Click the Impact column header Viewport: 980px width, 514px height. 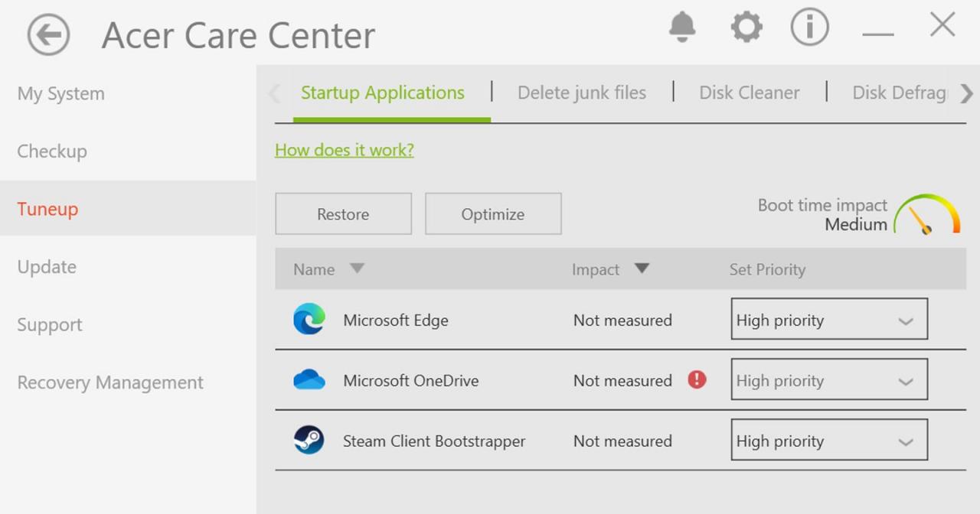pyautogui.click(x=596, y=269)
